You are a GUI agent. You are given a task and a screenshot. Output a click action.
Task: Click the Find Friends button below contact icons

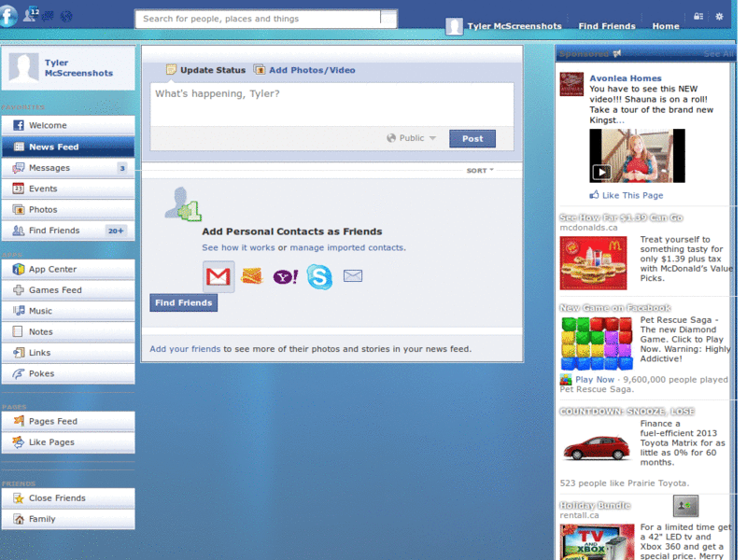click(x=183, y=302)
